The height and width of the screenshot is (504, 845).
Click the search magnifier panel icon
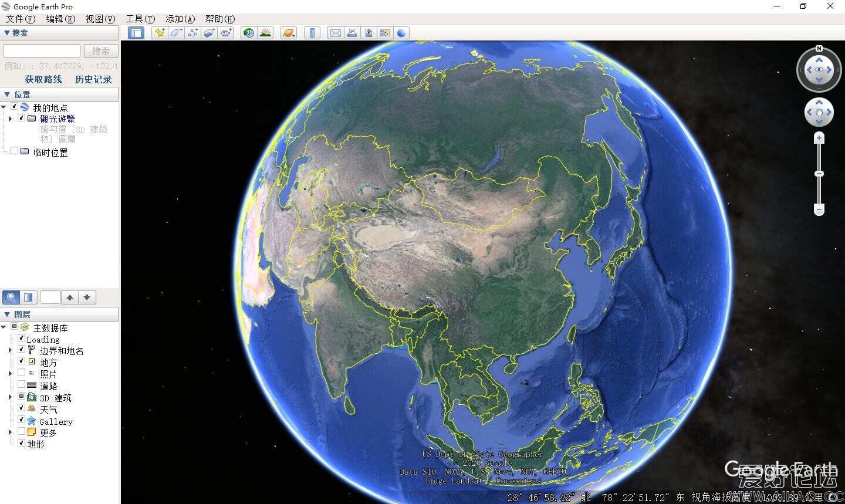pyautogui.click(x=11, y=297)
